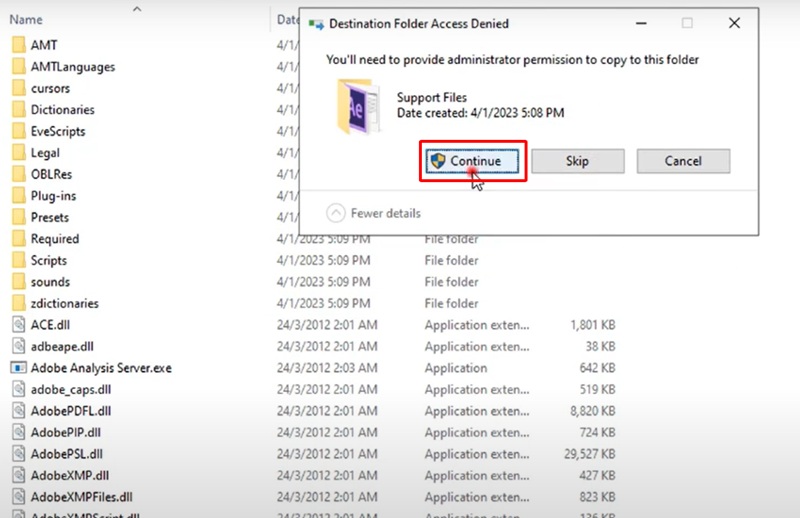Click the 1,801 KB size cell

coord(593,325)
